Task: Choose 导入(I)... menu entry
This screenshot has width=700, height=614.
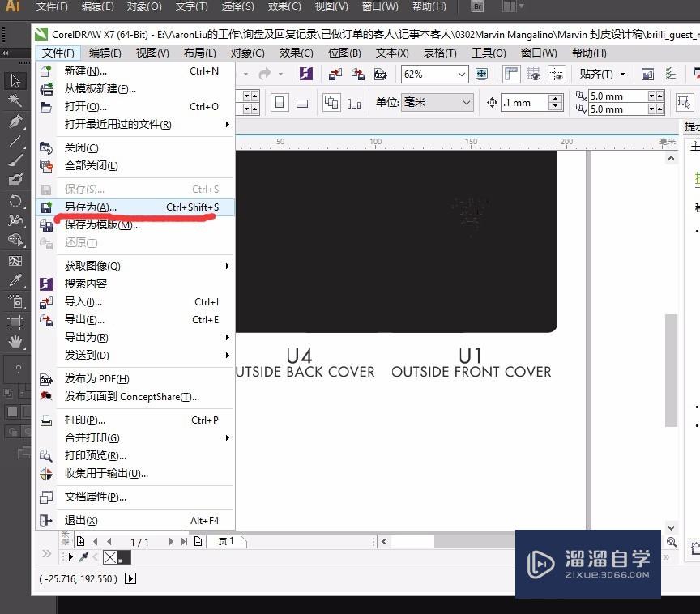Action: click(x=134, y=301)
